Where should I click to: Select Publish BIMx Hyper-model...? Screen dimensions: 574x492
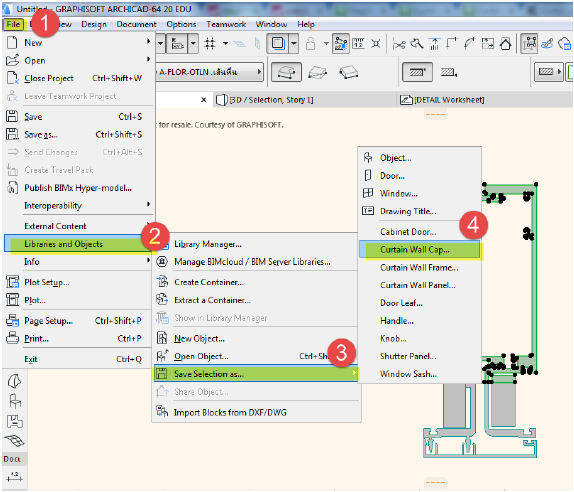(79, 188)
